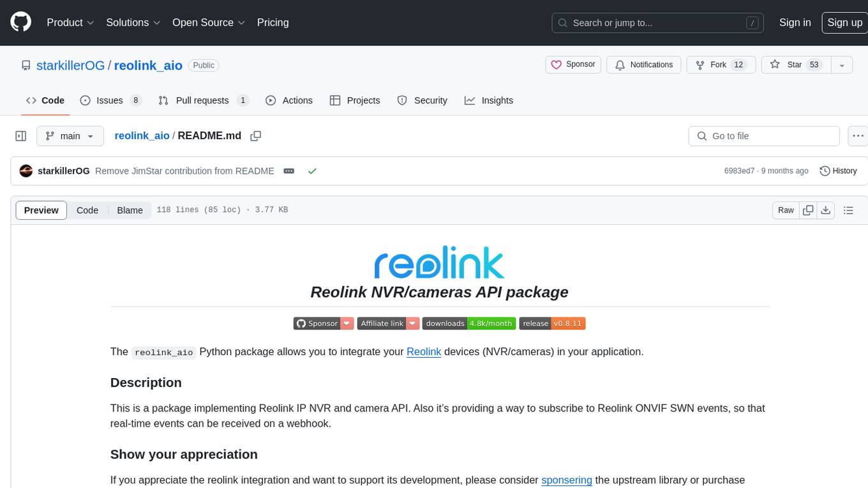Expand the Solutions menu
Screen dimensions: 868x488
pyautogui.click(x=133, y=22)
